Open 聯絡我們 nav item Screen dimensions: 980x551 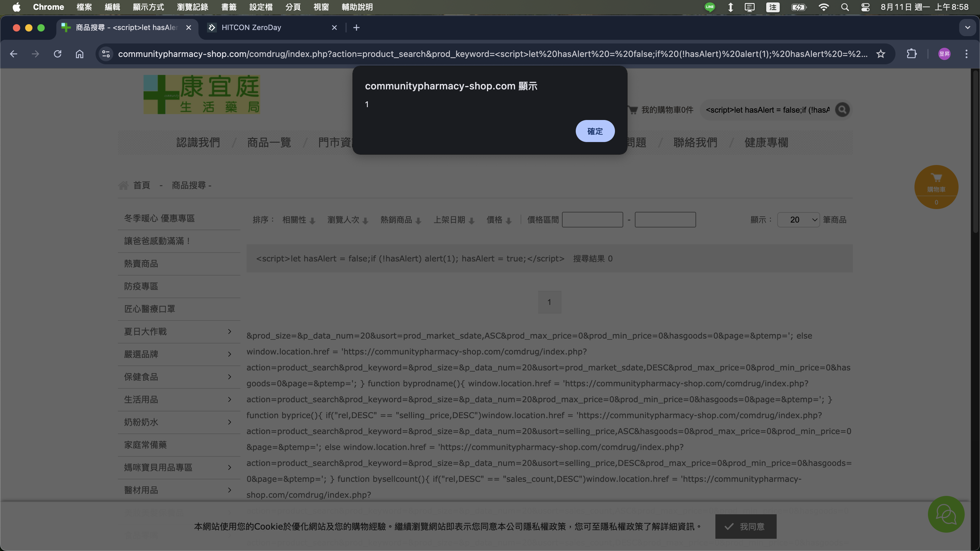pyautogui.click(x=695, y=143)
